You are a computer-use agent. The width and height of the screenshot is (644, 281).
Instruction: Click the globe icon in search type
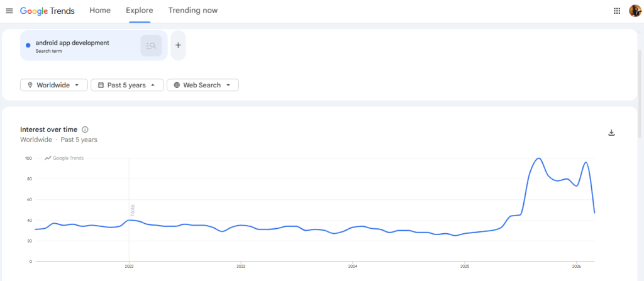[x=177, y=85]
